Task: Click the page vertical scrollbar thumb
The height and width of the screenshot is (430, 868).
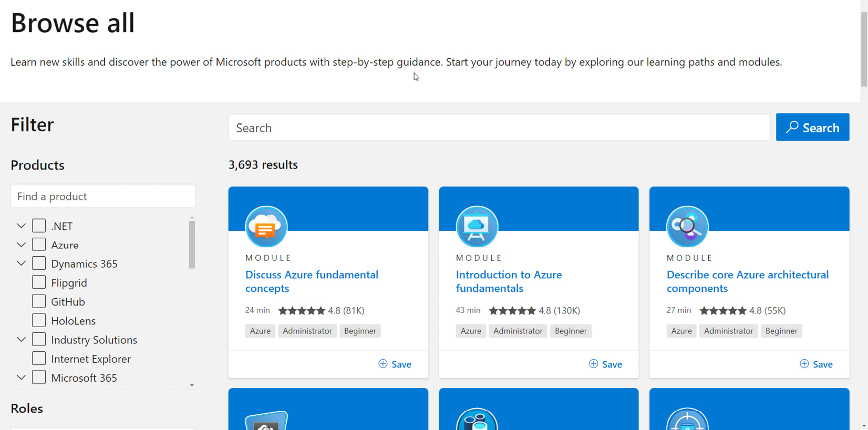Action: click(864, 50)
